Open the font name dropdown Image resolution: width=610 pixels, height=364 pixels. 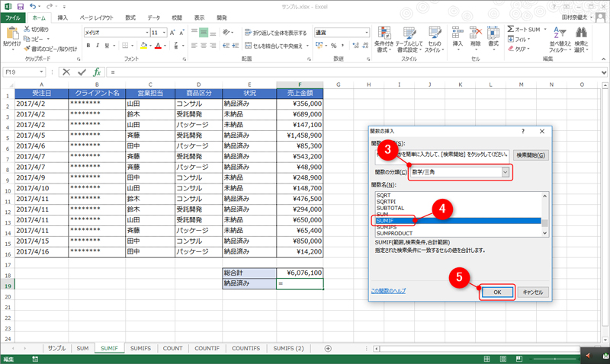[147, 33]
